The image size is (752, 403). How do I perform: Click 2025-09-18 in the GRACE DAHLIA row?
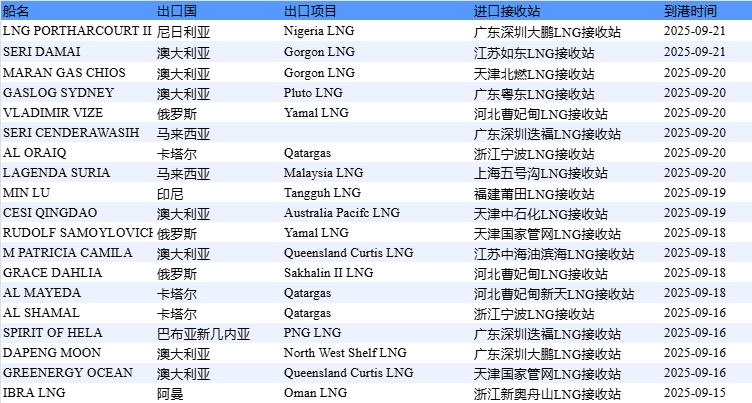[695, 273]
